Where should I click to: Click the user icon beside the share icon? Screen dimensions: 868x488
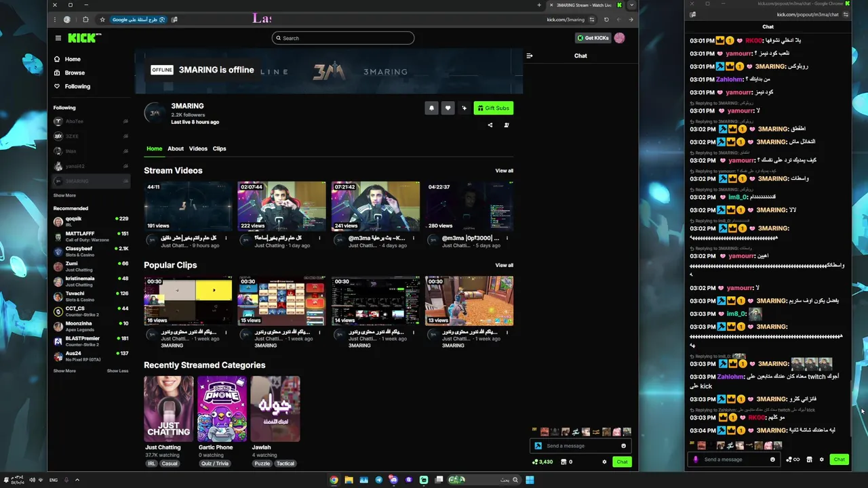coord(507,125)
